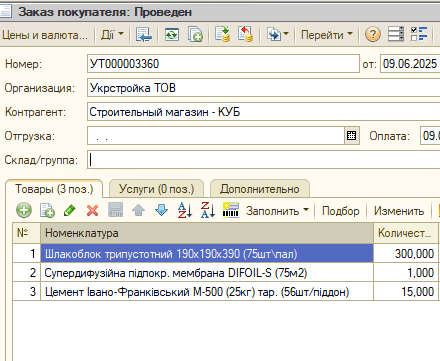This screenshot has height=361, width=440.
Task: Click the Оплата date field
Action: pos(430,136)
